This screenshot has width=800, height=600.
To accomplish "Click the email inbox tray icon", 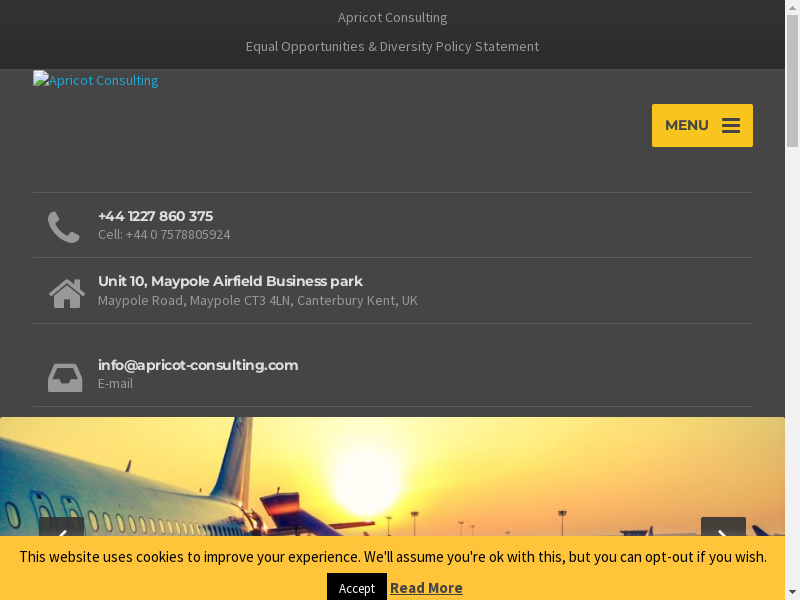I will point(65,378).
